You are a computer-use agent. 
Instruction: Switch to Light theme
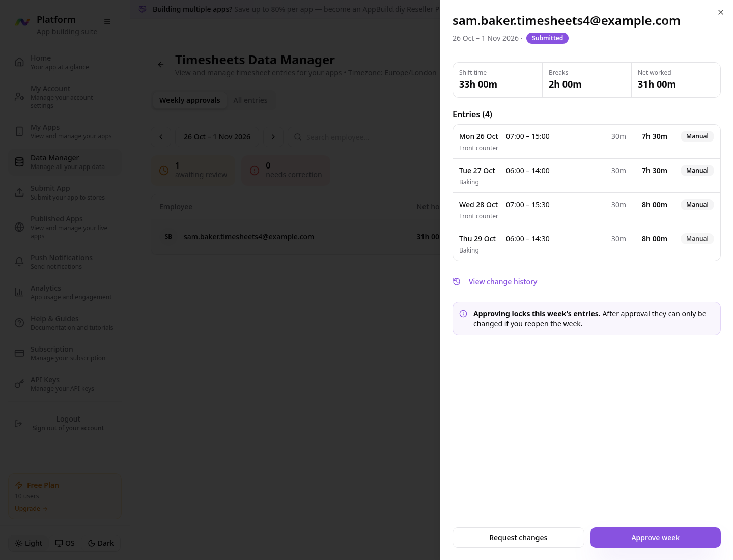(29, 543)
